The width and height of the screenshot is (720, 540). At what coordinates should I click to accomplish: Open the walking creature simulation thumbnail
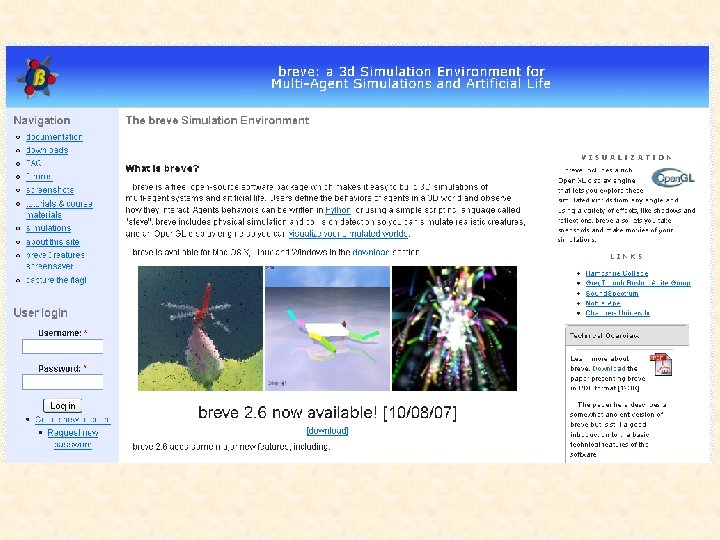pyautogui.click(x=327, y=328)
